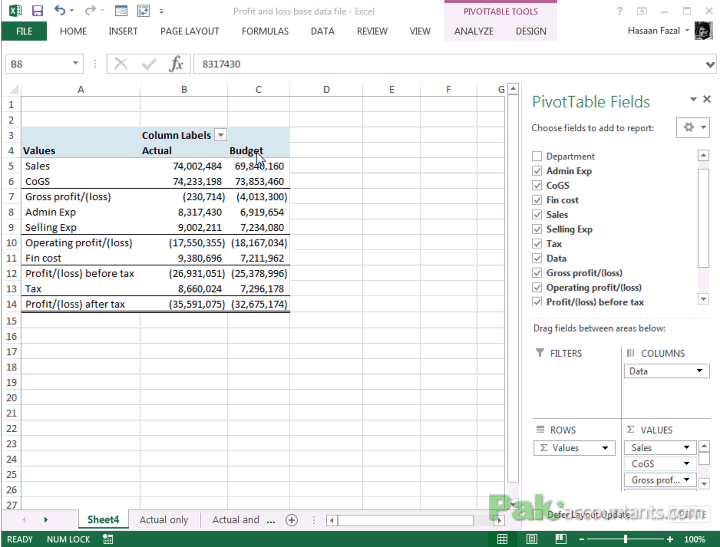Switch to the Actual only sheet tab
Screen dimensions: 720x547
coord(164,519)
